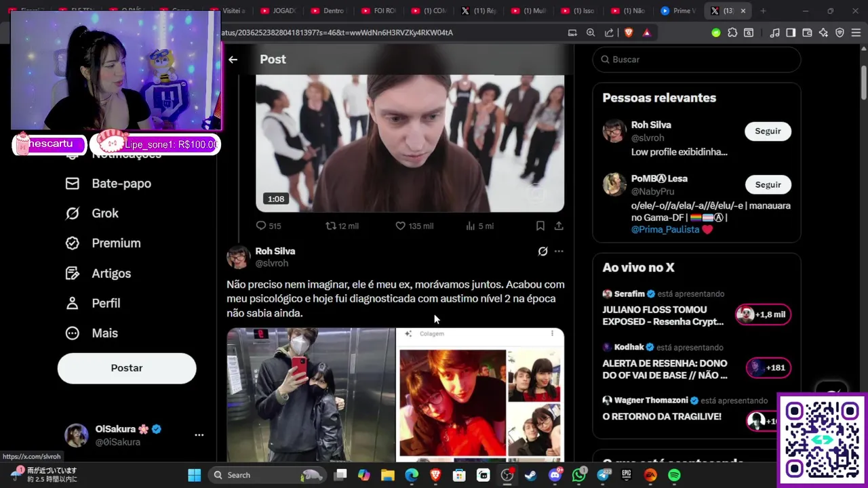Click the Buscar search field
Image resolution: width=868 pixels, height=488 pixels.
[696, 60]
